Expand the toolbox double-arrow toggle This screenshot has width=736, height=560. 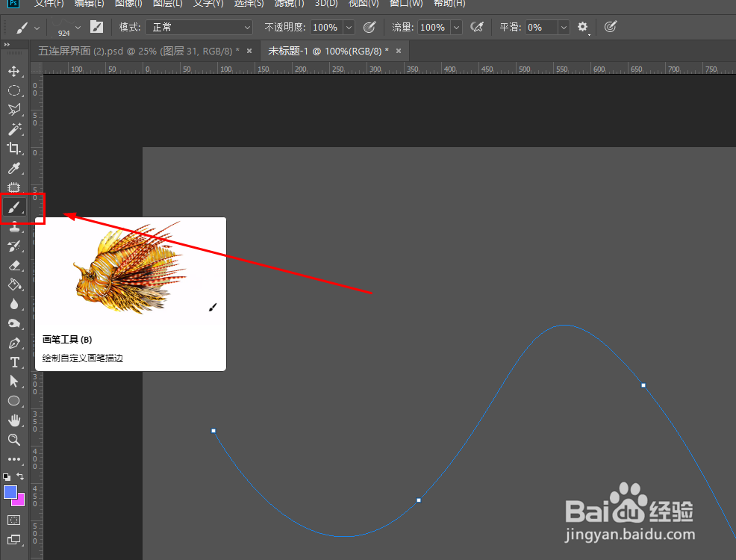(x=7, y=45)
